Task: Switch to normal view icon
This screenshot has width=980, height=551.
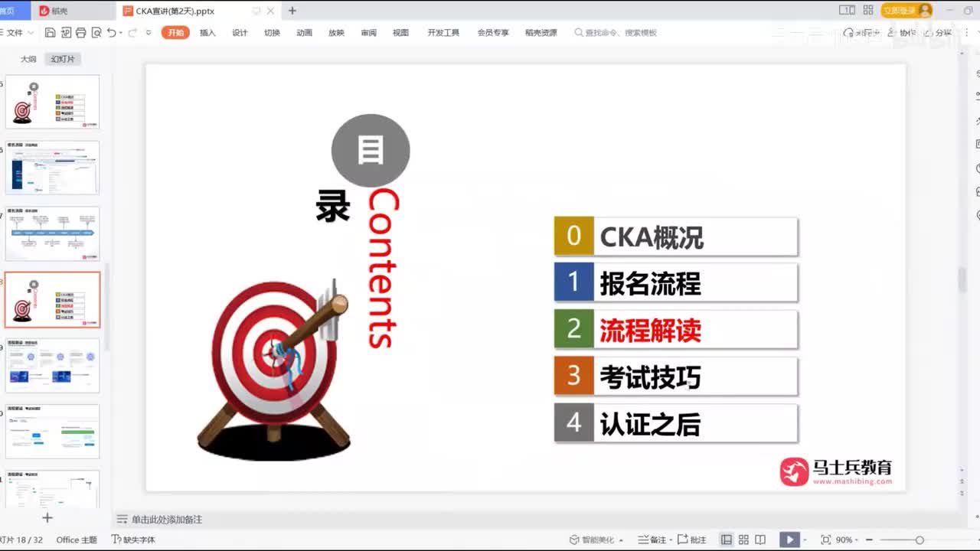Action: coord(726,540)
